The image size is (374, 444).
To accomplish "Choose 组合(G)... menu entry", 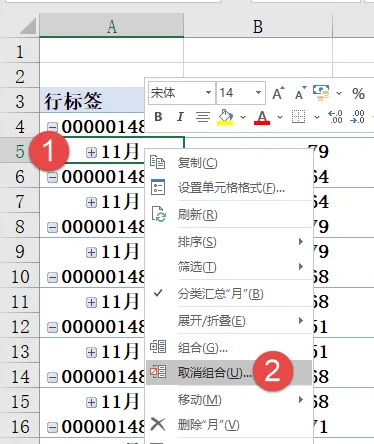I will click(229, 348).
